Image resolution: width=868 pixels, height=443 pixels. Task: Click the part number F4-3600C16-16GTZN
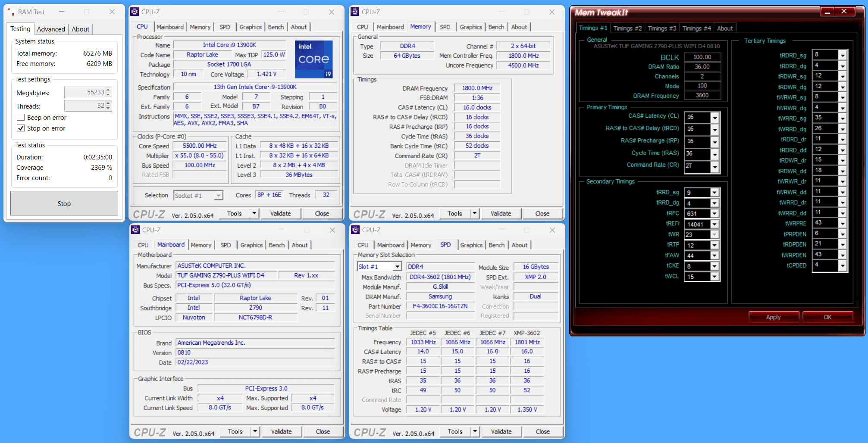[440, 306]
